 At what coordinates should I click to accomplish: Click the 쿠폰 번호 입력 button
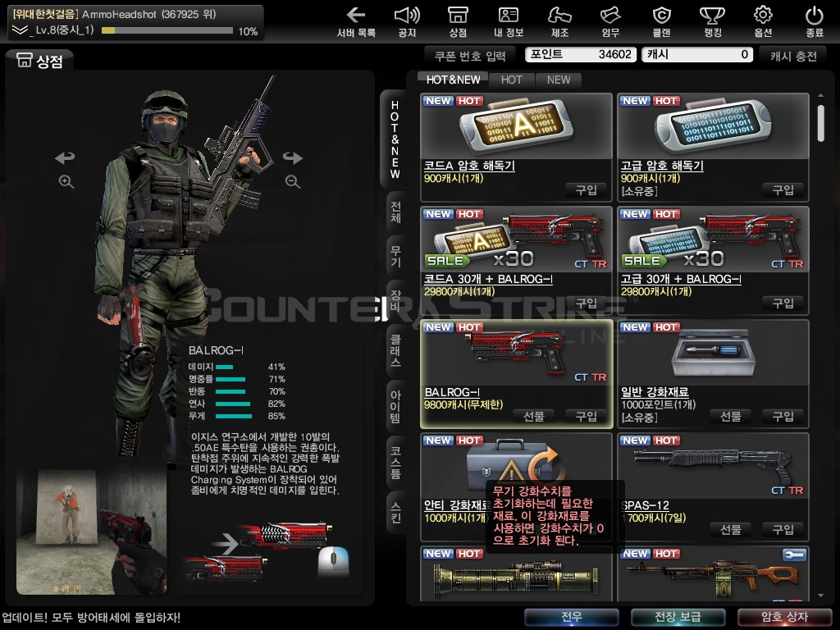470,56
